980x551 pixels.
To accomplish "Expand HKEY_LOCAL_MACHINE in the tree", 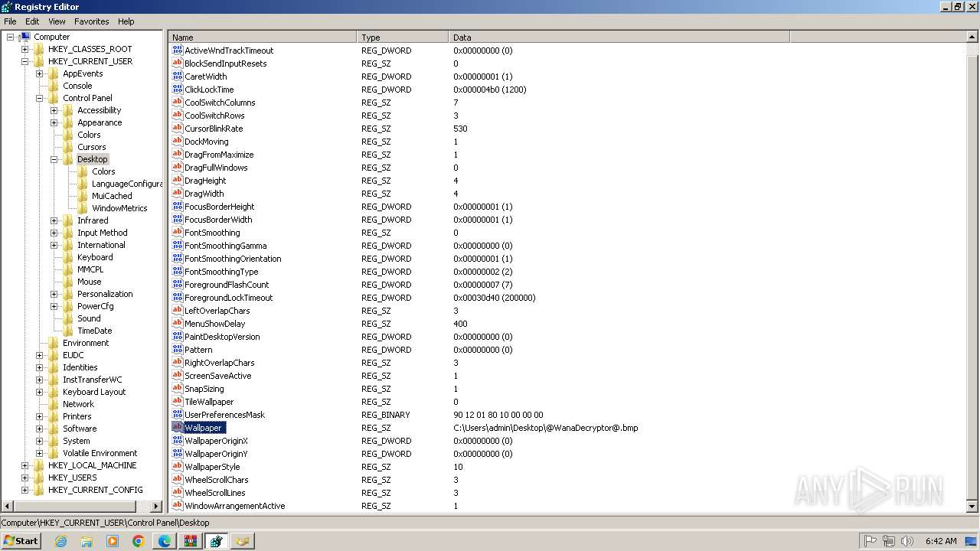I will point(25,465).
